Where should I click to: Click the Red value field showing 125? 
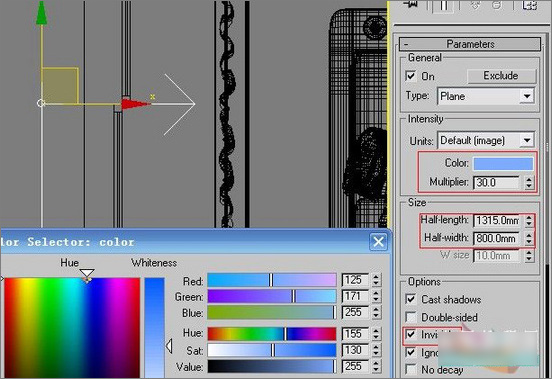355,280
